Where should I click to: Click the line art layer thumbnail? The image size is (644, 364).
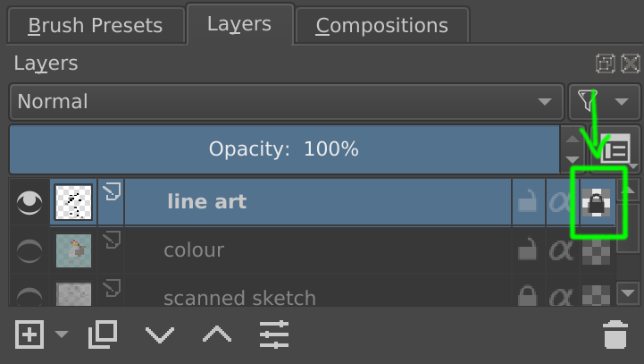74,202
